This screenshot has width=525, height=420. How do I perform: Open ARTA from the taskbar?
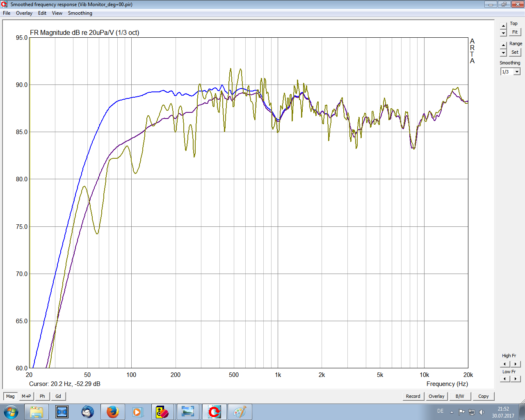(x=214, y=412)
